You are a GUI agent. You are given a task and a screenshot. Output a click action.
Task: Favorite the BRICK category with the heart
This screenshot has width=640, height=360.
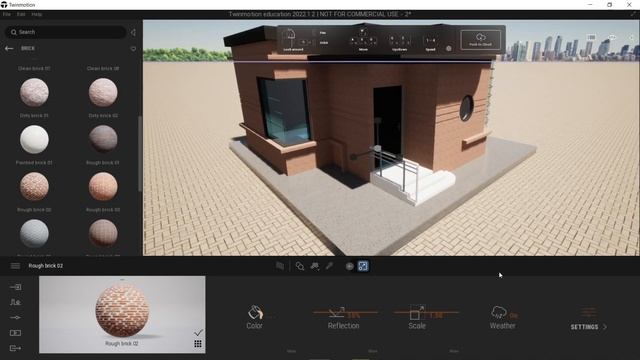[133, 49]
